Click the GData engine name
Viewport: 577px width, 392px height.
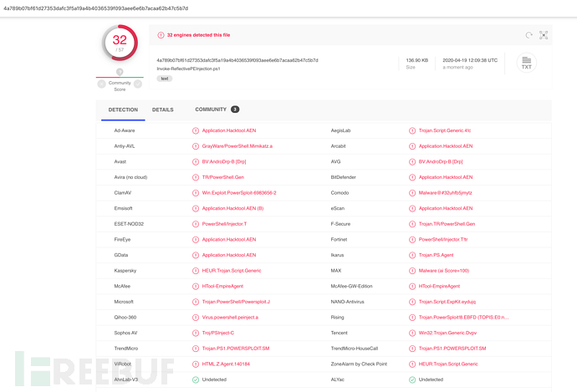click(121, 255)
